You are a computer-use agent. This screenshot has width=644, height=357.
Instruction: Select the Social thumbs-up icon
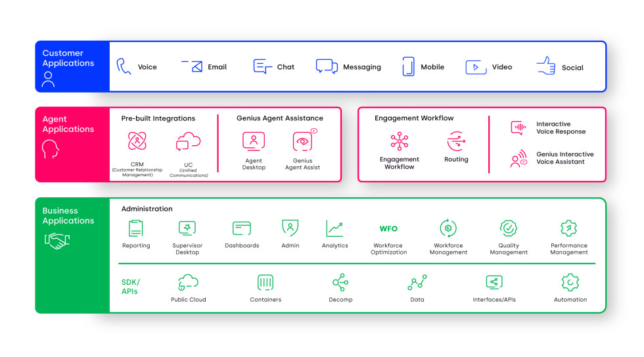pos(546,66)
